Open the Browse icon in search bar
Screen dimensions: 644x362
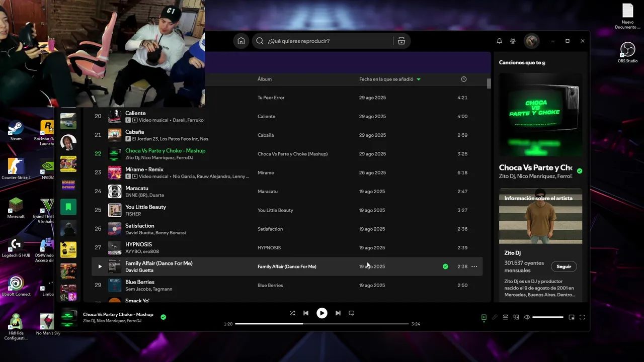click(401, 41)
